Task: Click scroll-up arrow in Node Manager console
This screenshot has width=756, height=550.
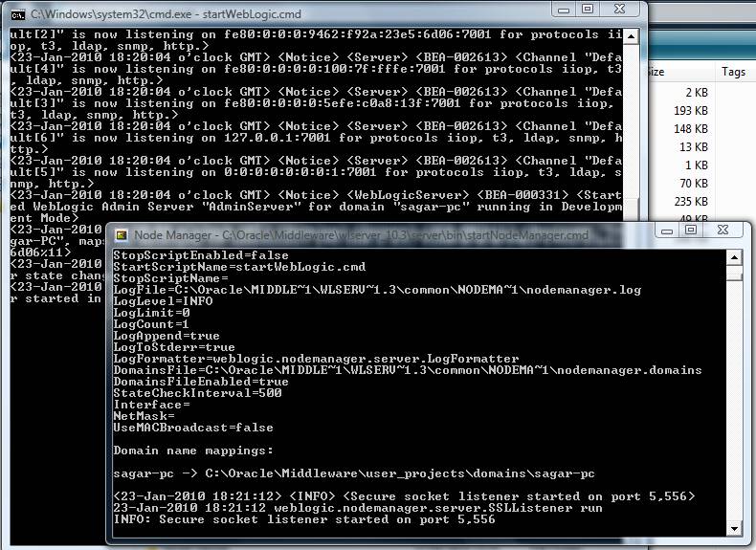Action: [x=734, y=258]
